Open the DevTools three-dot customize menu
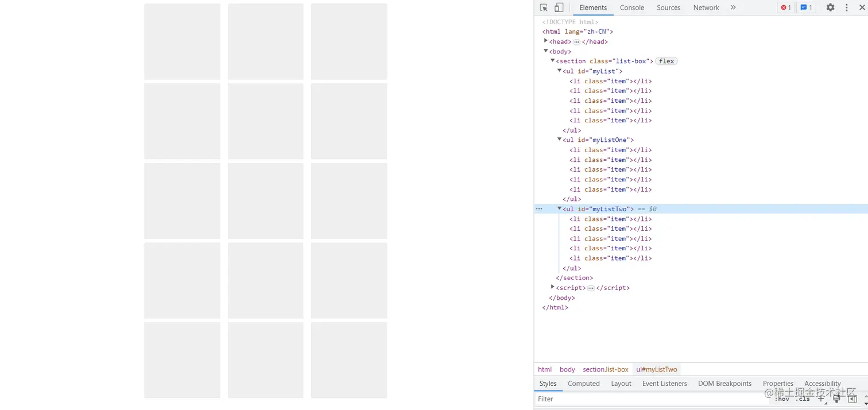This screenshot has height=410, width=868. click(846, 7)
